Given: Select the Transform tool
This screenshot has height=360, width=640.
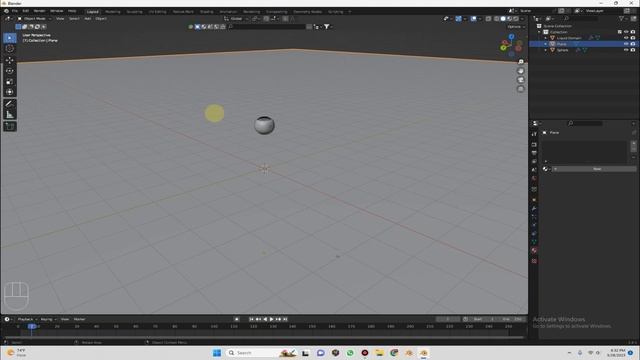Looking at the screenshot, I should [10, 92].
